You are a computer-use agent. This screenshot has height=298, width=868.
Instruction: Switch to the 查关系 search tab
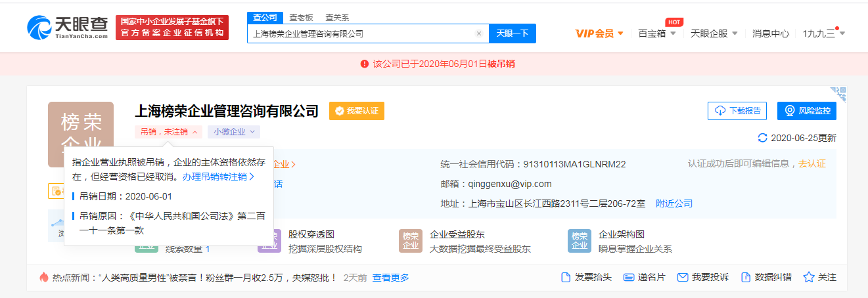coord(337,18)
